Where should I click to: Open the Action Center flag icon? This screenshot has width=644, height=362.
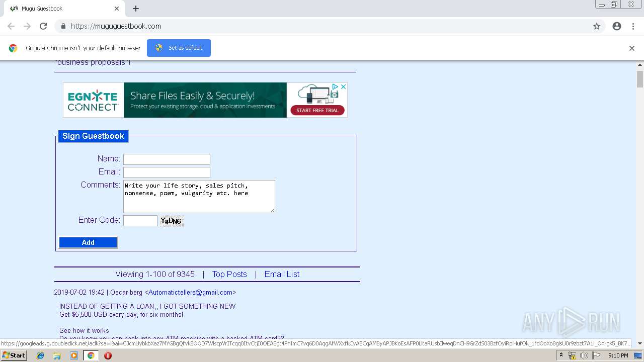[x=596, y=355]
